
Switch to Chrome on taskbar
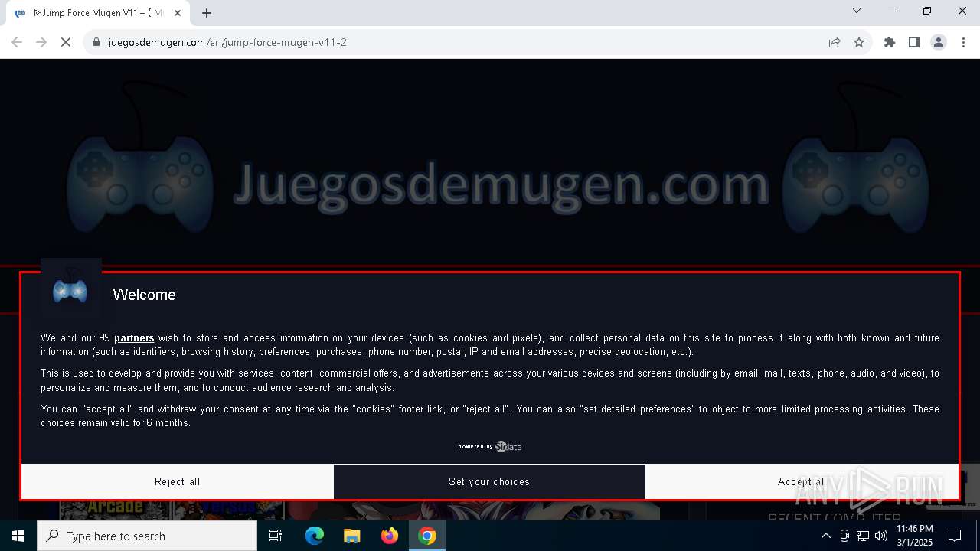(x=427, y=536)
